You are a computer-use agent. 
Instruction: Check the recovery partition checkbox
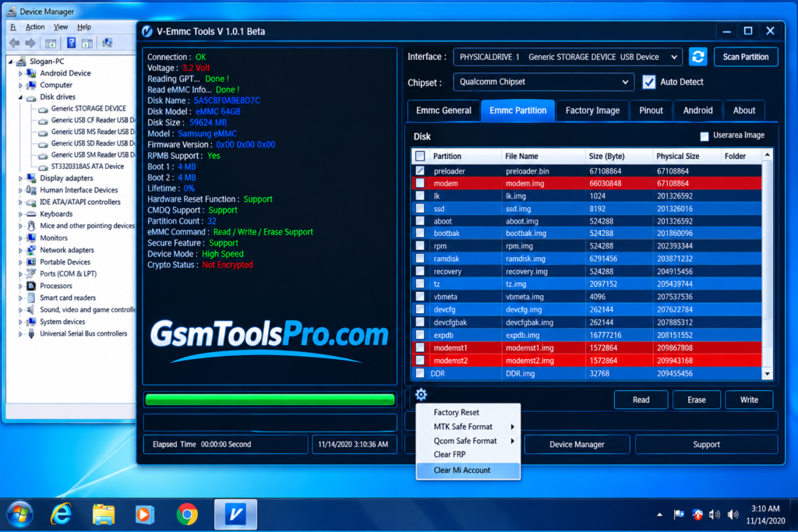(x=420, y=271)
